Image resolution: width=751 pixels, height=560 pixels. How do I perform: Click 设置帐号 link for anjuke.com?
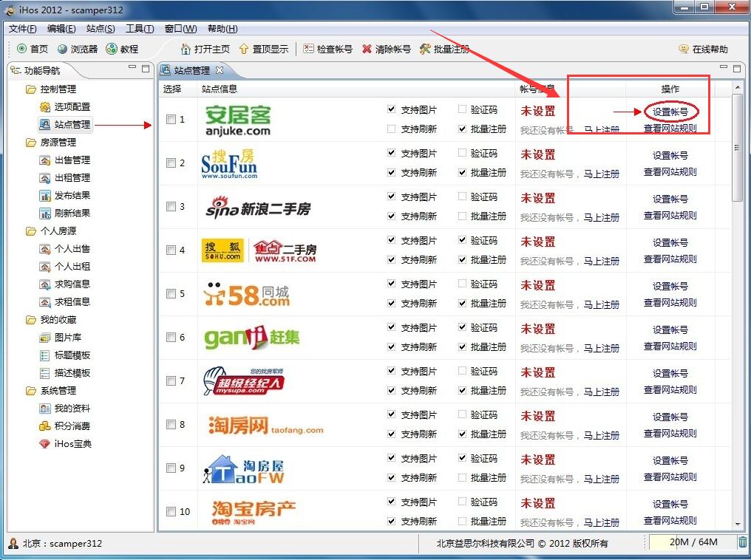pos(670,111)
